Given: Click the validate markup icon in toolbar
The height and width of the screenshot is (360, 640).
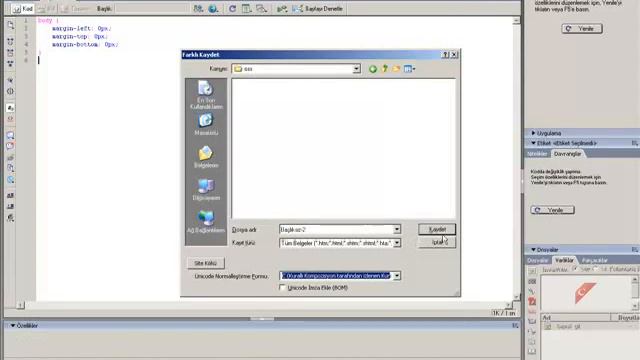Looking at the screenshot, I should click(x=282, y=9).
